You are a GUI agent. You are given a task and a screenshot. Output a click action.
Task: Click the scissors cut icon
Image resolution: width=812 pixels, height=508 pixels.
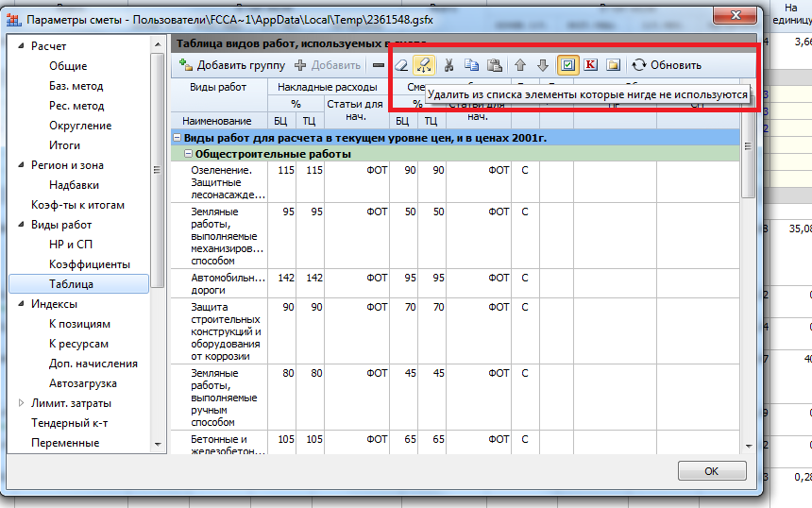point(449,65)
